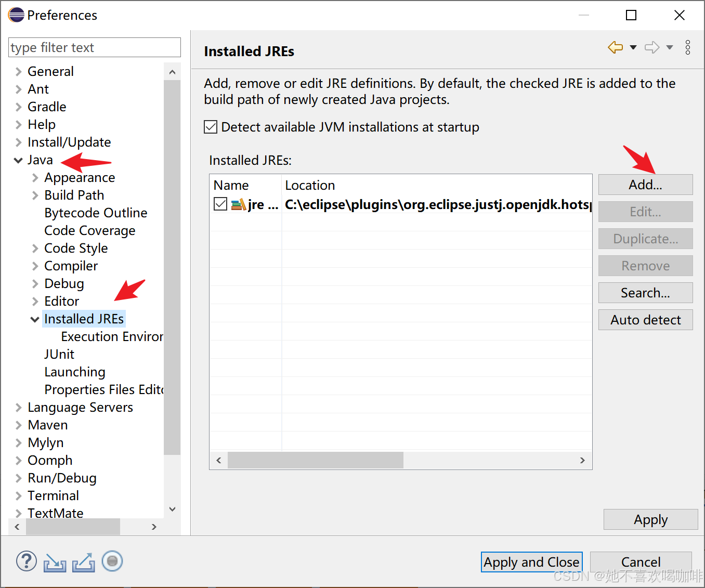The image size is (705, 588).
Task: Click the Auto detect button
Action: point(645,320)
